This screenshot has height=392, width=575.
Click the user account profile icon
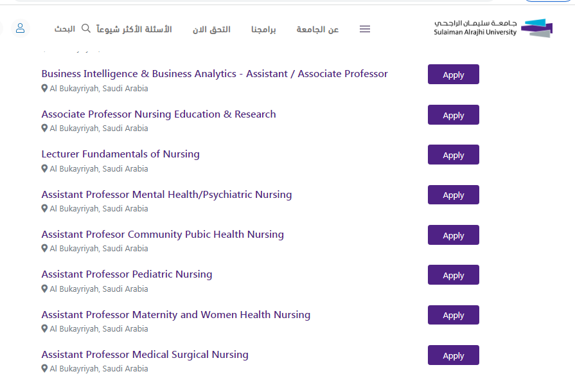coord(21,28)
